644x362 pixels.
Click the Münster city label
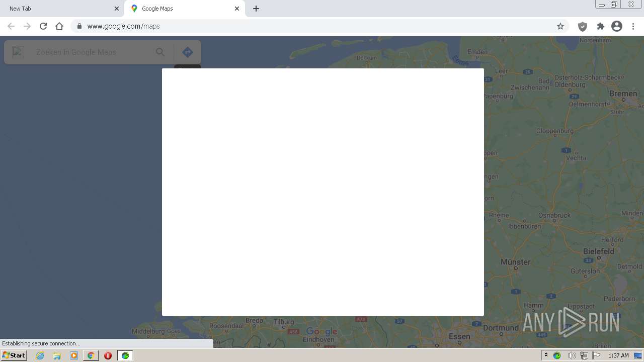tap(515, 262)
